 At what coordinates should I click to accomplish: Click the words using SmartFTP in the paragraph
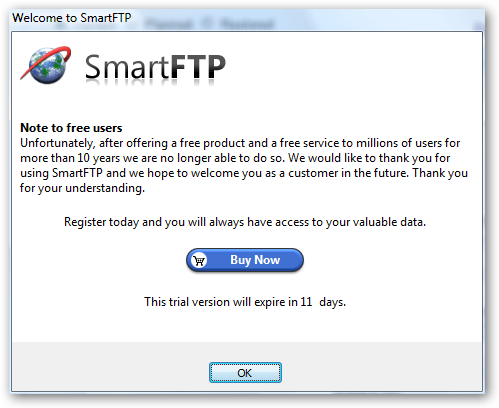61,173
